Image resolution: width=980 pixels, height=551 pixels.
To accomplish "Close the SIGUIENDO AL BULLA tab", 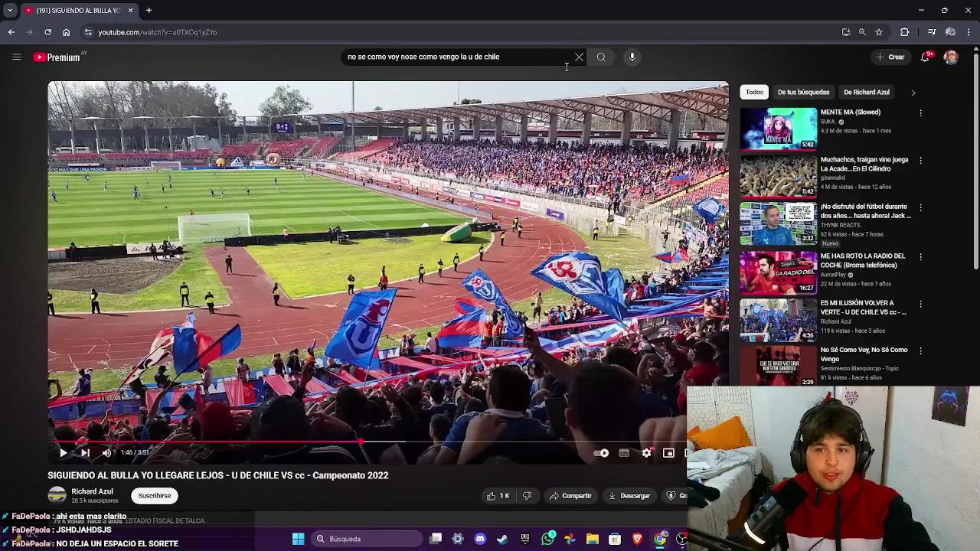I will tap(130, 10).
